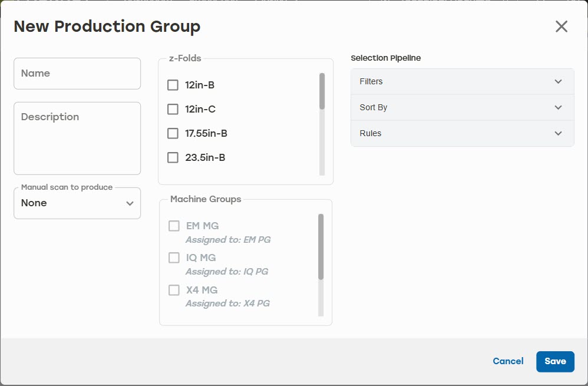Select the 'Assigned to: IQ PG' text
588x386 pixels.
(227, 272)
